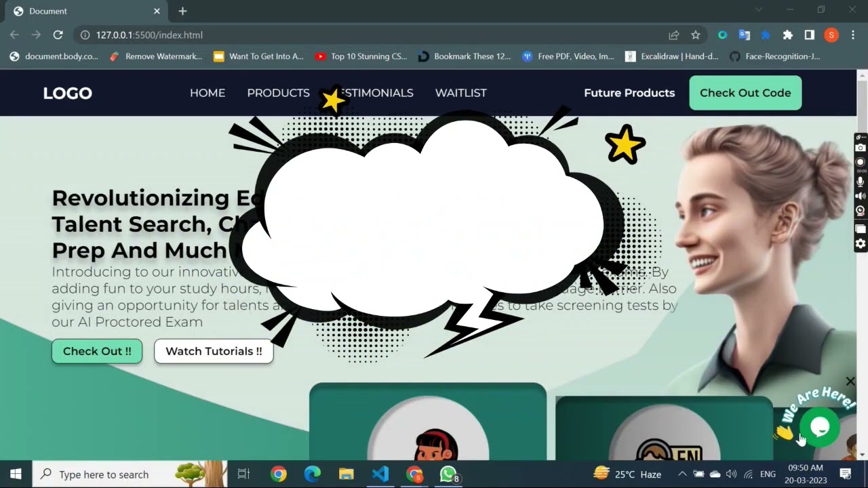Open the 25°C Haze weather widget
The height and width of the screenshot is (488, 868).
point(627,474)
